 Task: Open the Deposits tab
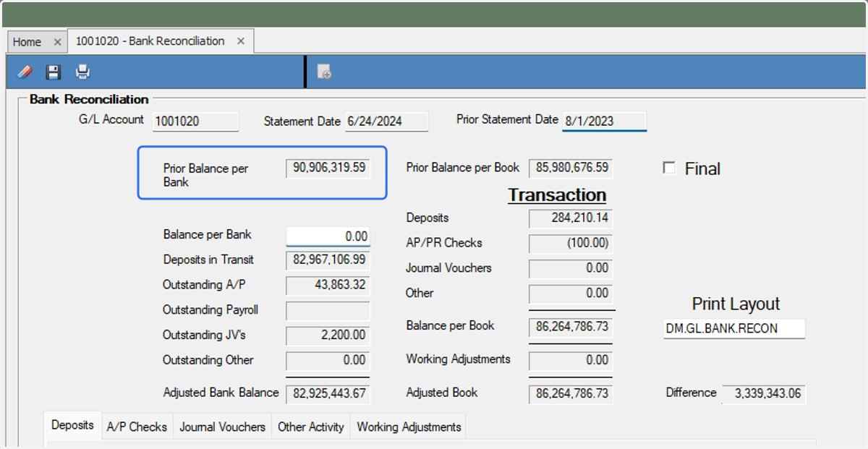[x=72, y=425]
